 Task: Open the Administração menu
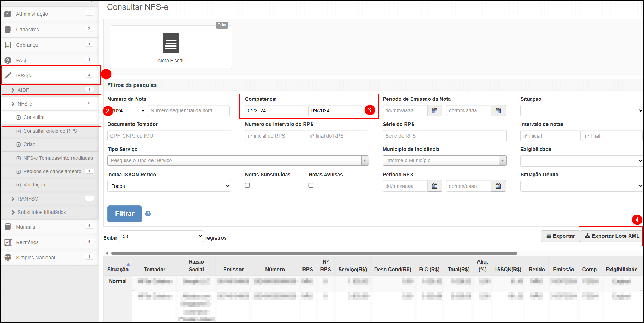point(50,14)
